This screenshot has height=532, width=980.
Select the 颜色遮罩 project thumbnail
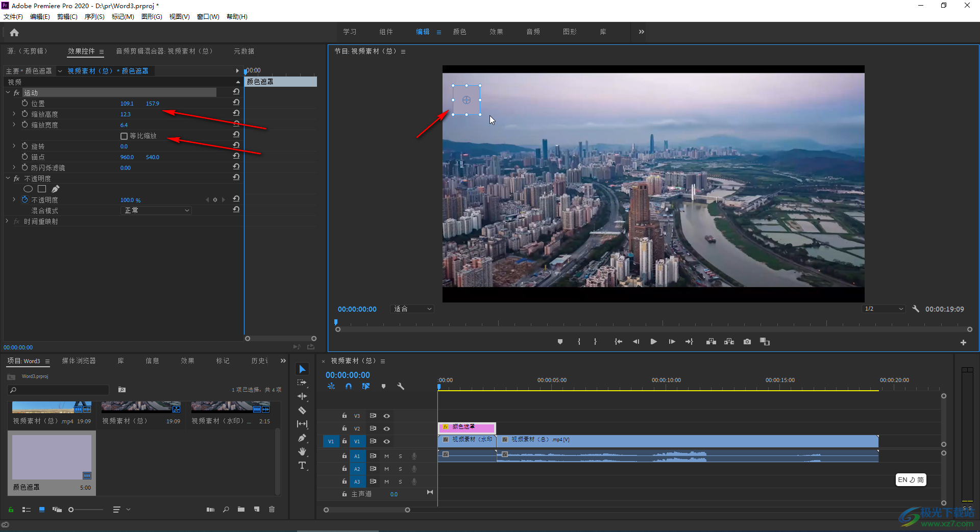click(52, 457)
